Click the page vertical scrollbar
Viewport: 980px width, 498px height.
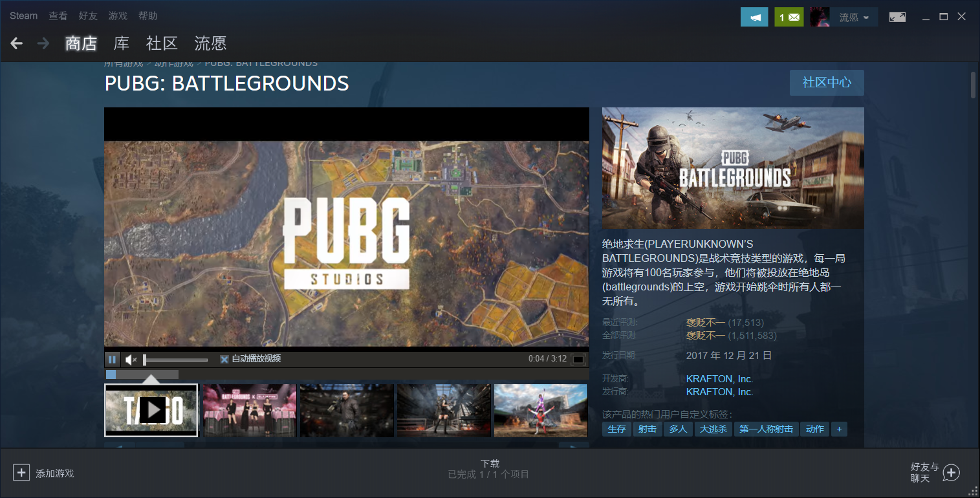[973, 85]
